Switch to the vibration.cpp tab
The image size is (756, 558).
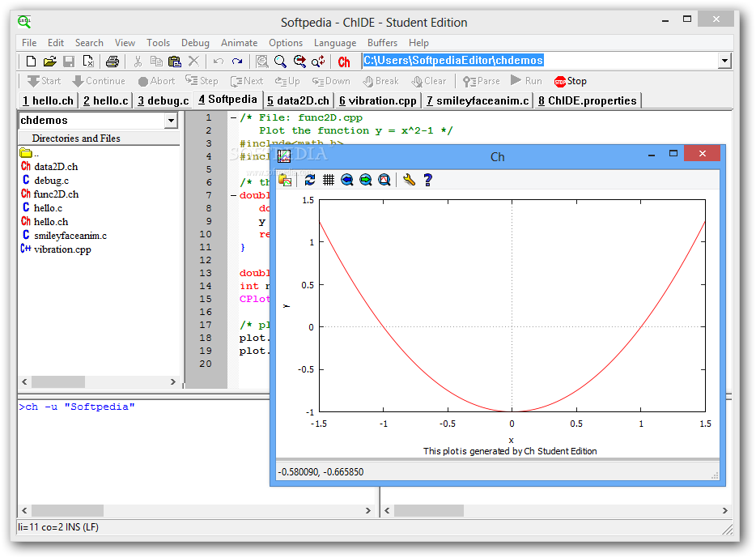378,100
